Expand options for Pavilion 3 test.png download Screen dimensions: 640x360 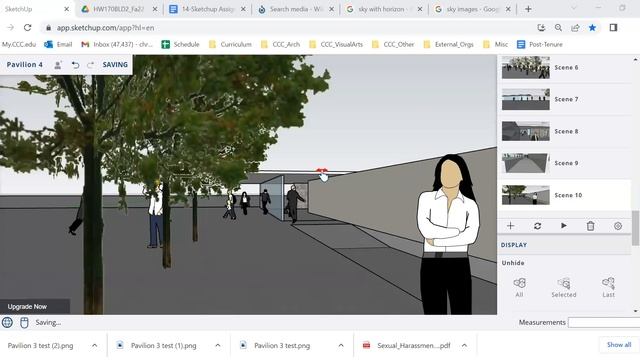pos(341,345)
